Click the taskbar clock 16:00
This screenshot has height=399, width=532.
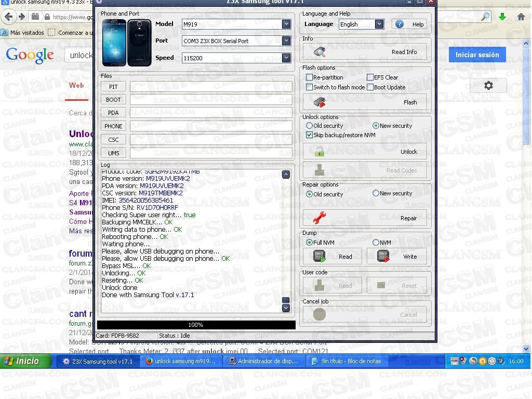[516, 361]
